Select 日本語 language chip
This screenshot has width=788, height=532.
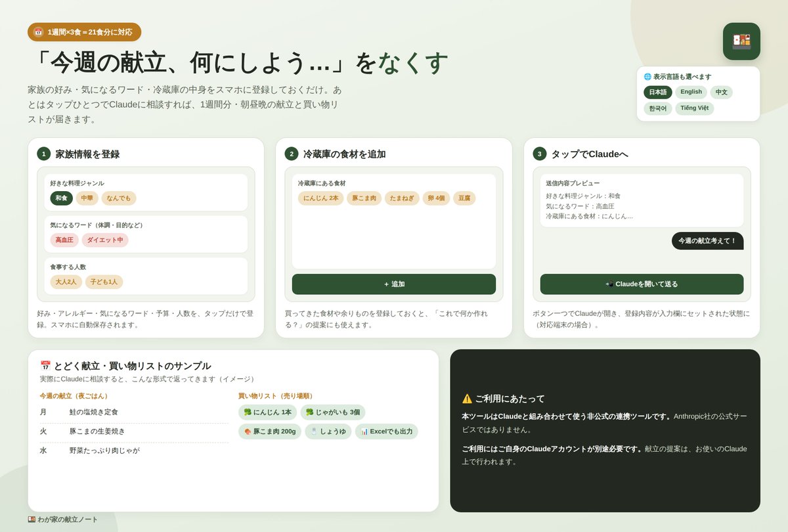click(x=657, y=92)
